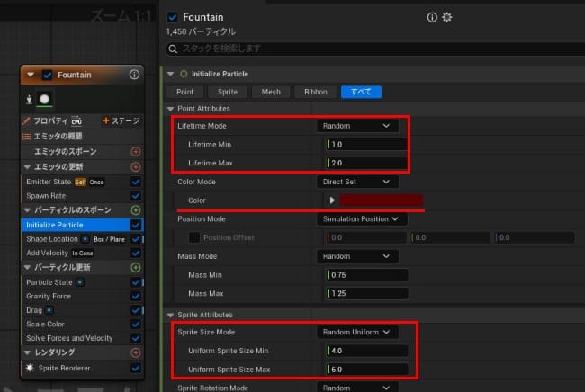The image size is (585, 392).
Task: Click the Lifetime Min value field
Action: 366,145
